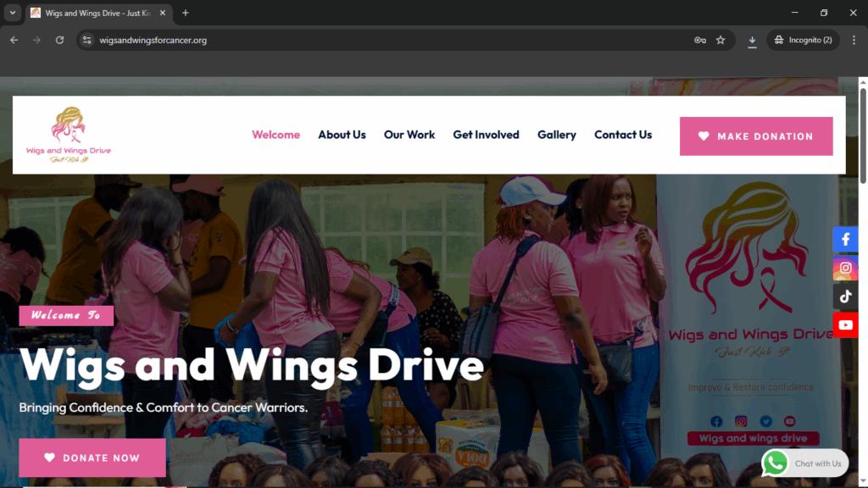Viewport: 868px width, 488px height.
Task: Expand the tab search dropdown arrow
Action: [12, 13]
